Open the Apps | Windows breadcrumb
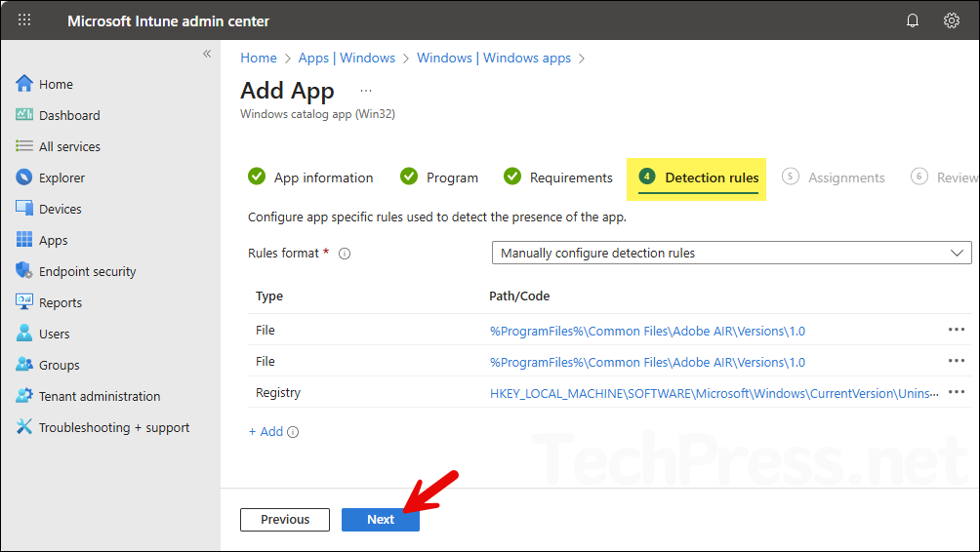980x552 pixels. tap(347, 59)
